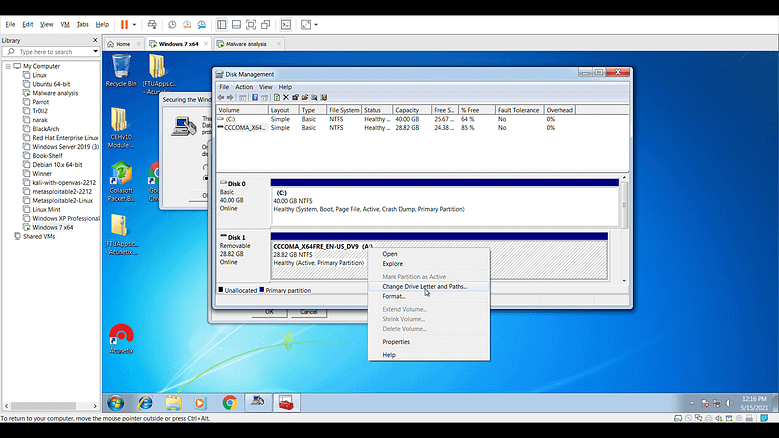
Task: Open the Recycle Bin desktop icon
Action: click(121, 71)
